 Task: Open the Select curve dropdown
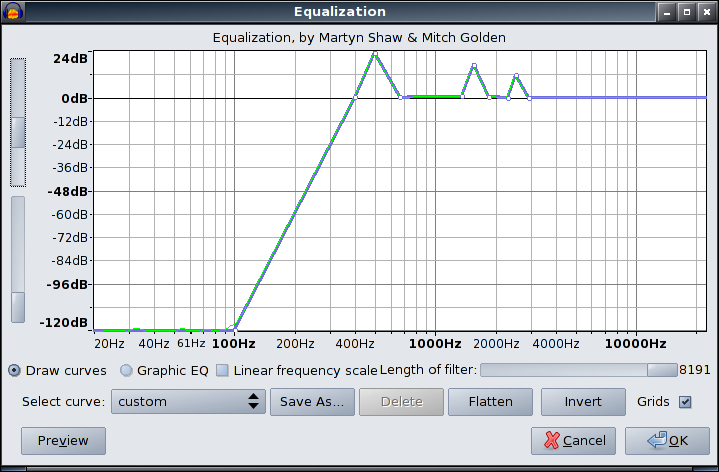pos(187,402)
